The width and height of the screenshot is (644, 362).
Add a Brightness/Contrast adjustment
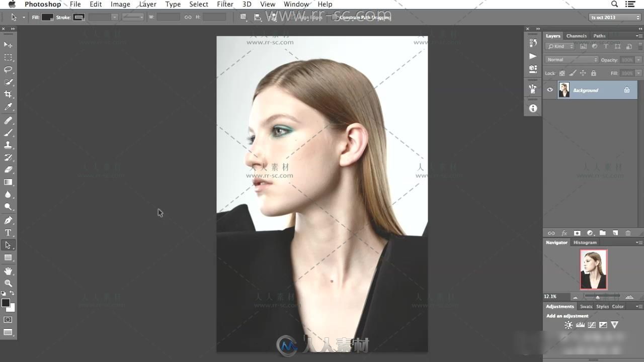point(569,325)
